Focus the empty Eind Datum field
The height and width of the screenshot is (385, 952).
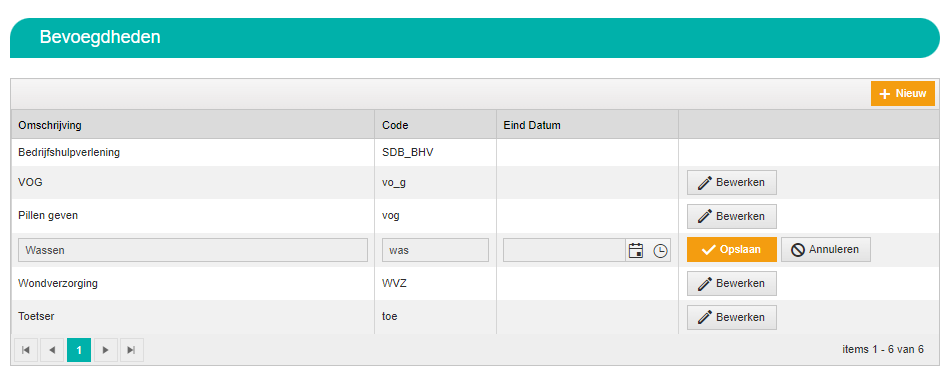[x=564, y=250]
